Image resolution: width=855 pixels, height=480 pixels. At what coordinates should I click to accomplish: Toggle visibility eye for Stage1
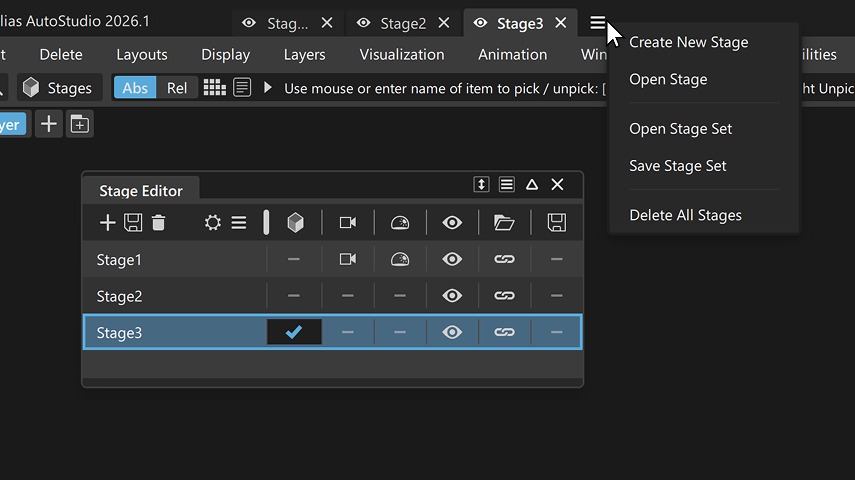[452, 260]
